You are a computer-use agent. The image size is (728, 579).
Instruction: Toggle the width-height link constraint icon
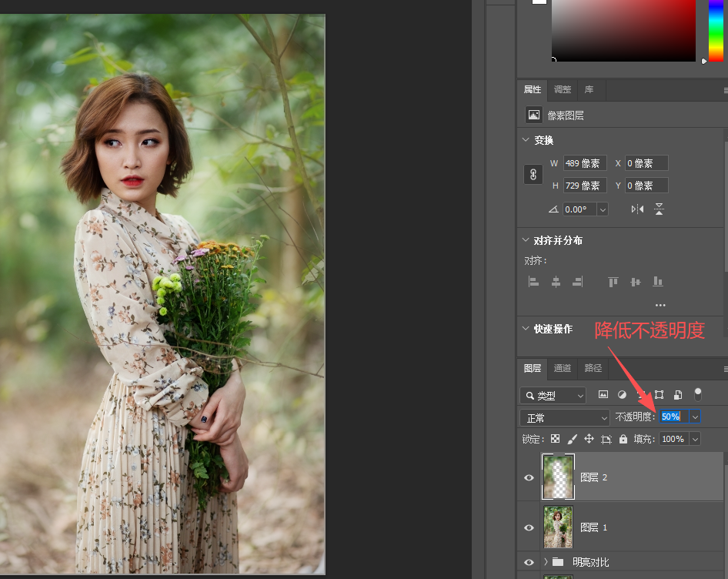point(533,174)
